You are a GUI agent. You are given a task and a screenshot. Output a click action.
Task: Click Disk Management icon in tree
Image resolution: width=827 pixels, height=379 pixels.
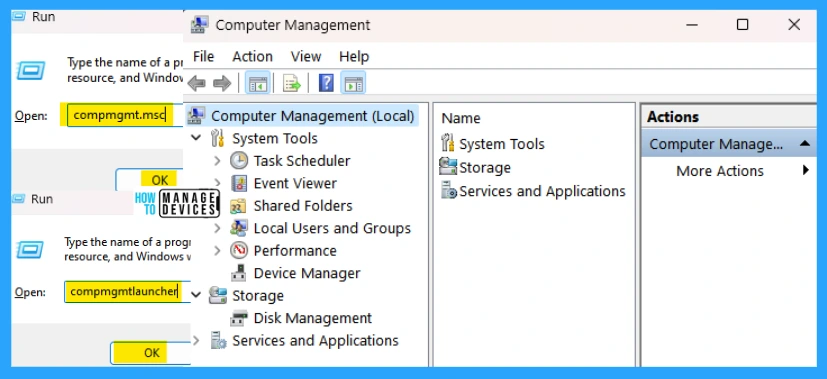[x=239, y=318]
